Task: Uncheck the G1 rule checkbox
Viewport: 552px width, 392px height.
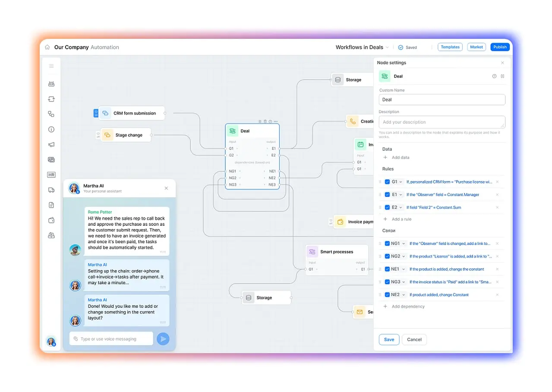Action: (387, 182)
